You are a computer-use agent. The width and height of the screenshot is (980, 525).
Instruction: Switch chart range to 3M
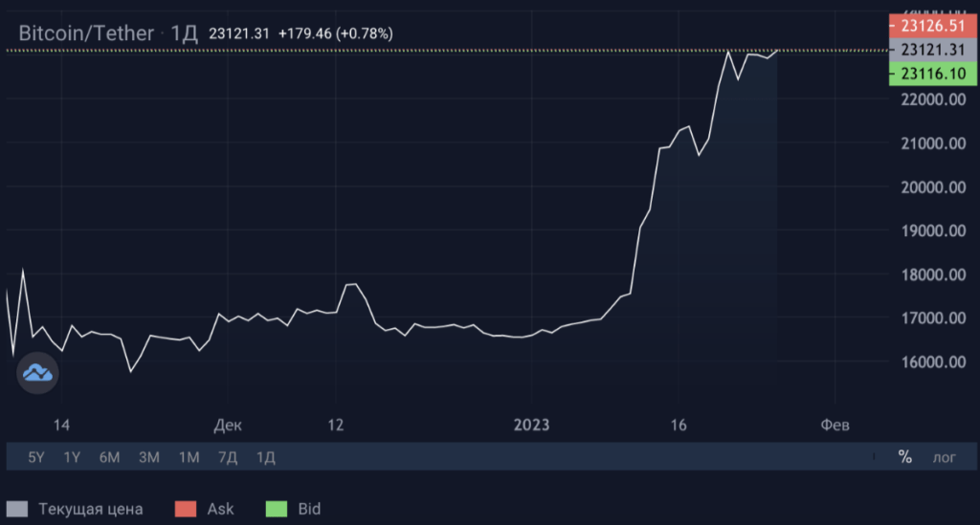(148, 457)
